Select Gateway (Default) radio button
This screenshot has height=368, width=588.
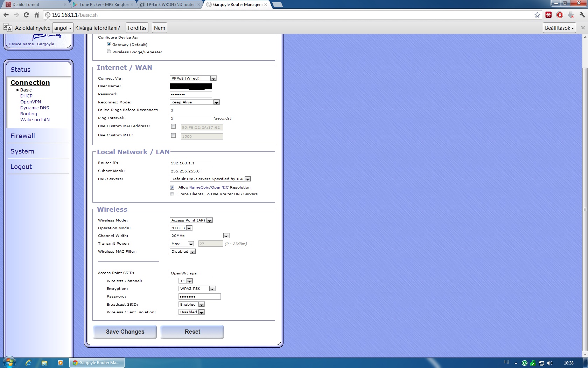click(109, 44)
